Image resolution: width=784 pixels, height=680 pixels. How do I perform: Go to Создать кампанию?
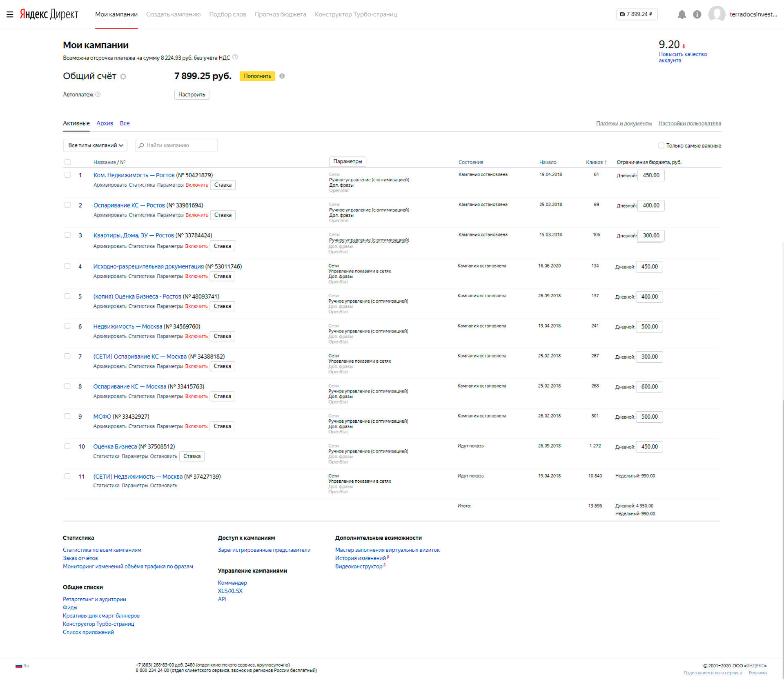point(174,14)
